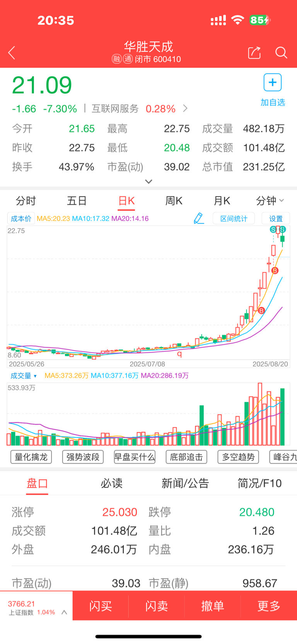Select the 多空趋势 indicator
Image resolution: width=297 pixels, height=644 pixels.
click(238, 457)
